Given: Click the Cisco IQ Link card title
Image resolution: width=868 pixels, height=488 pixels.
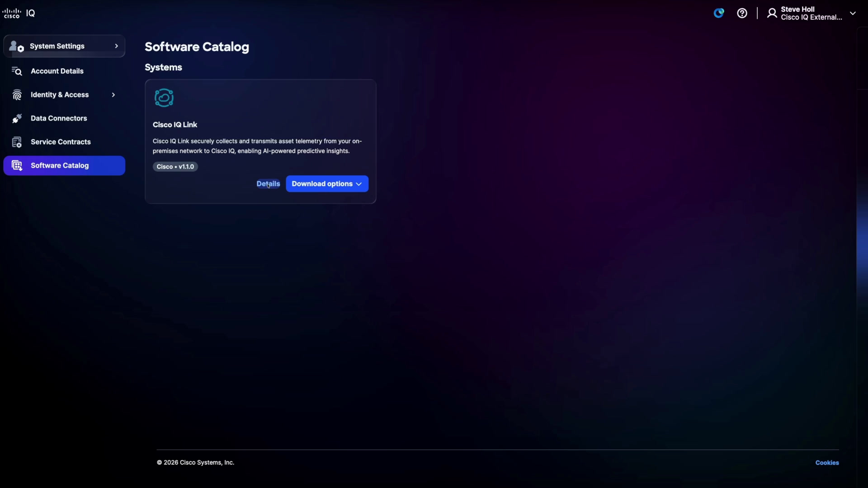Looking at the screenshot, I should [x=175, y=125].
